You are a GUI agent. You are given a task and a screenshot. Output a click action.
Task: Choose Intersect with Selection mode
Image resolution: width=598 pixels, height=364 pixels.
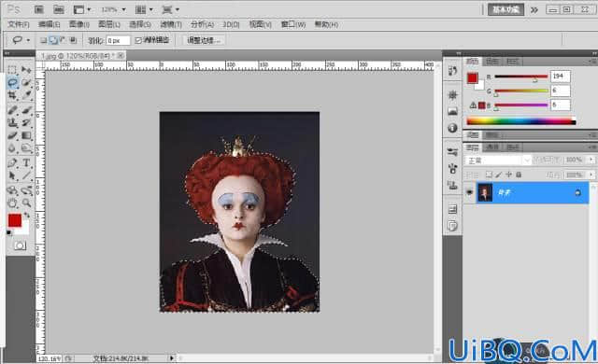[x=73, y=40]
